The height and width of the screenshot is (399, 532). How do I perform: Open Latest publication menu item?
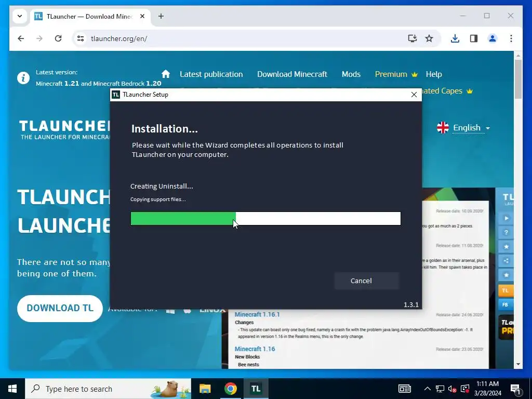(x=211, y=74)
